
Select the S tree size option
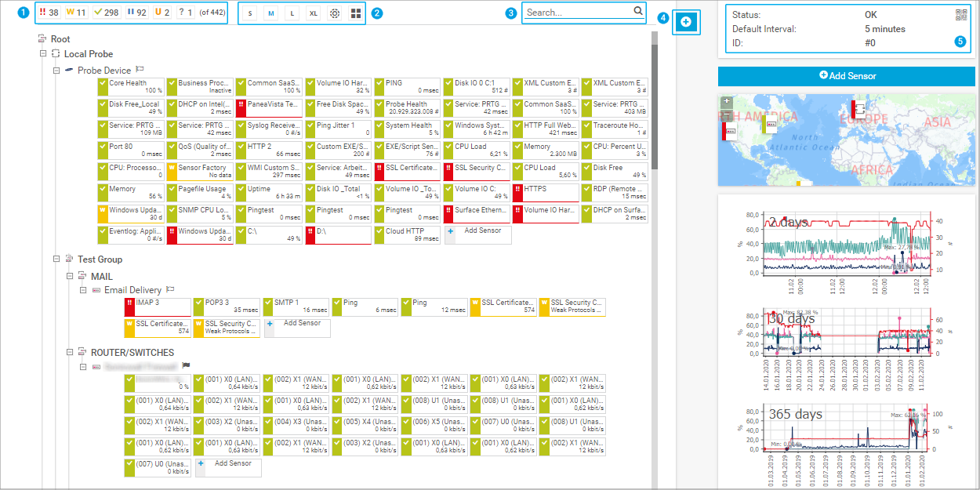[250, 13]
